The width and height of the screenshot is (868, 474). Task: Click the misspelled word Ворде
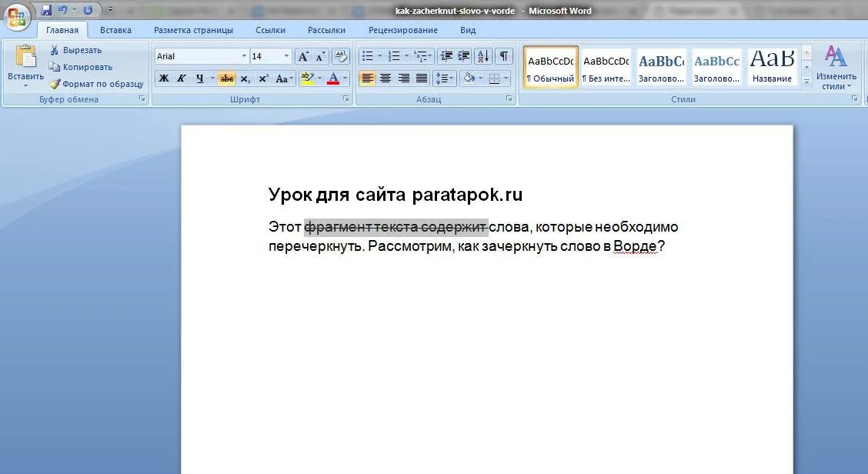coord(635,246)
